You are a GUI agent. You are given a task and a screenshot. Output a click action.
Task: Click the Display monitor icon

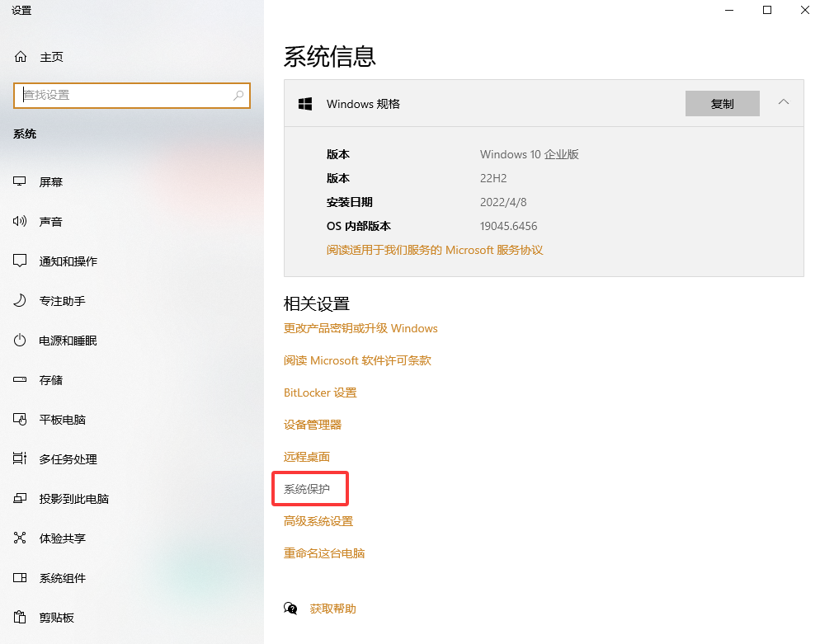(x=19, y=181)
